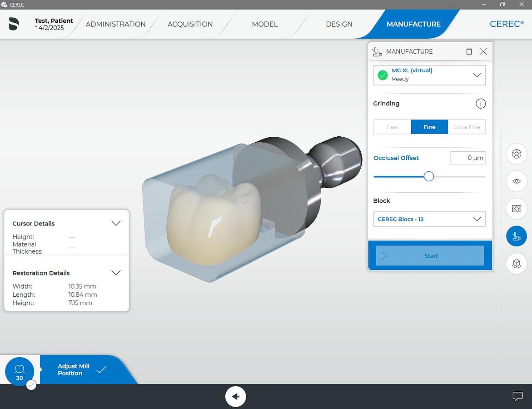Select the active Manufacture tool side icon
Image resolution: width=532 pixels, height=409 pixels.
(516, 236)
